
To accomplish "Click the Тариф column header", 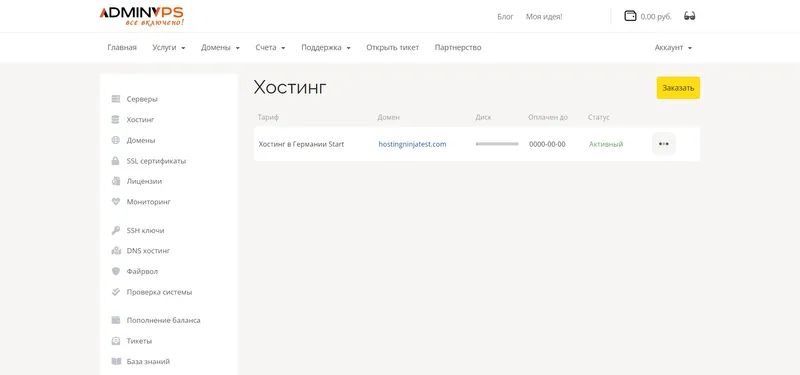I will pyautogui.click(x=268, y=117).
